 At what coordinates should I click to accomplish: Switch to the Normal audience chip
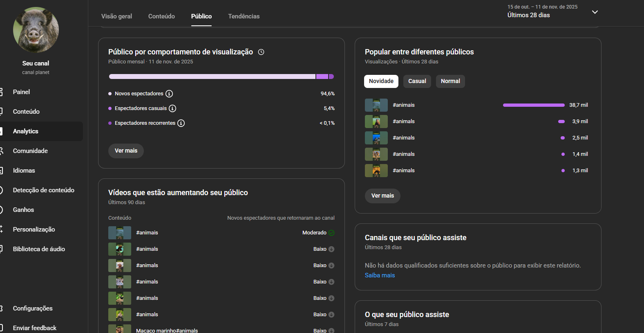pyautogui.click(x=450, y=81)
